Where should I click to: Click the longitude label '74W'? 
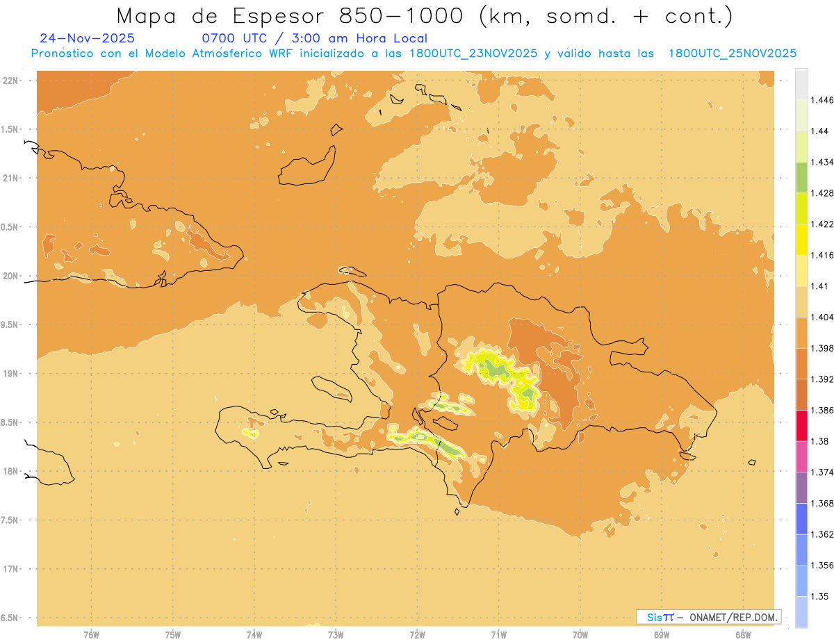(254, 635)
